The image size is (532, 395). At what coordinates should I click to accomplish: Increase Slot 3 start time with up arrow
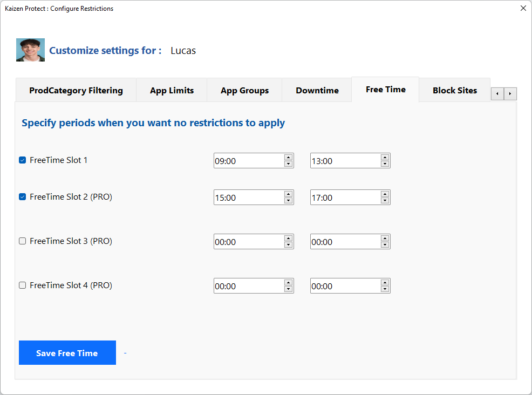288,238
